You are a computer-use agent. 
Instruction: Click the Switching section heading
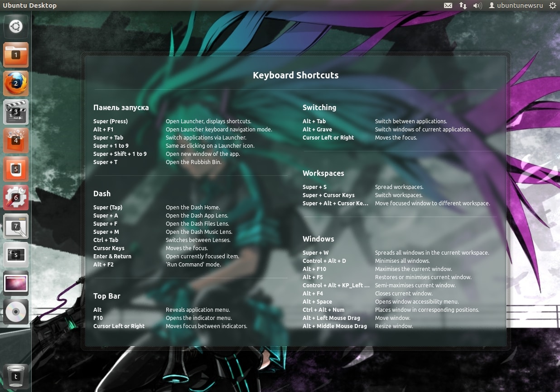point(319,108)
